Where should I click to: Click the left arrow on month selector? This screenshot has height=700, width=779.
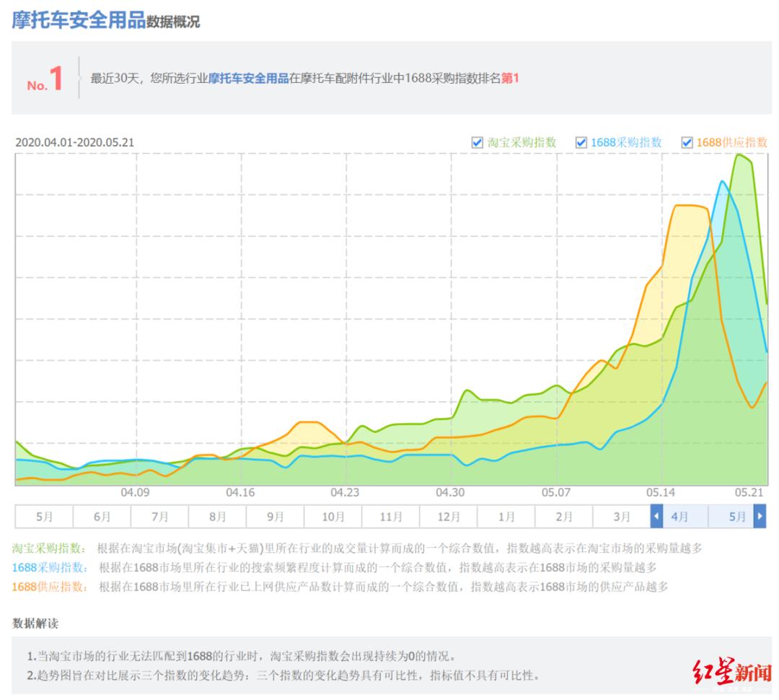tap(656, 517)
